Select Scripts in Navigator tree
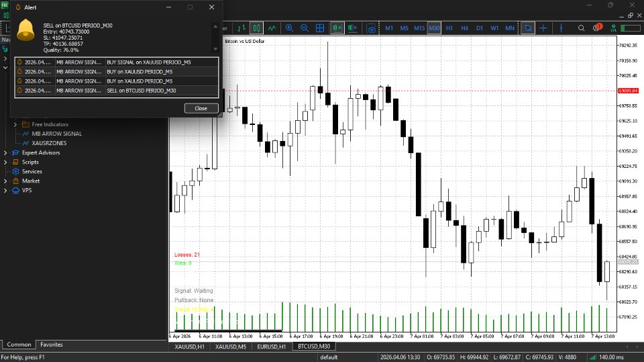Screen dimensions: 644x362 tap(30, 162)
